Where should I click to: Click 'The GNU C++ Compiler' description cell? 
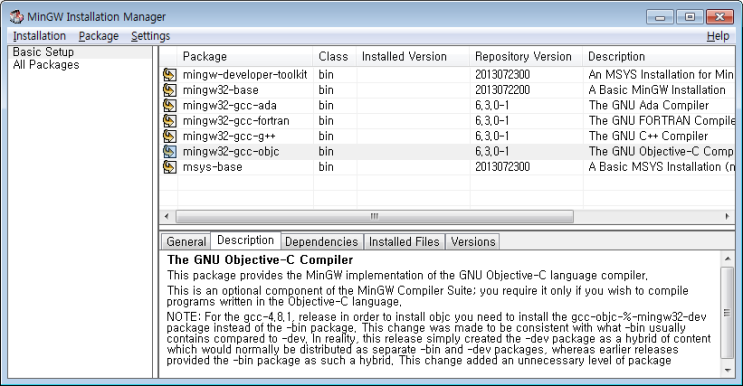pos(648,136)
